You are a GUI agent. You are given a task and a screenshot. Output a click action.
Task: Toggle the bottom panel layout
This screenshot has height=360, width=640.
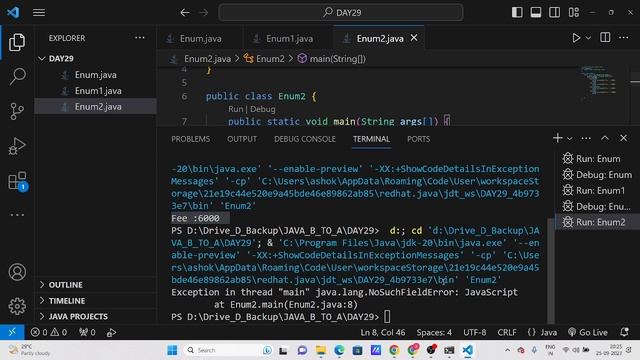tap(536, 13)
